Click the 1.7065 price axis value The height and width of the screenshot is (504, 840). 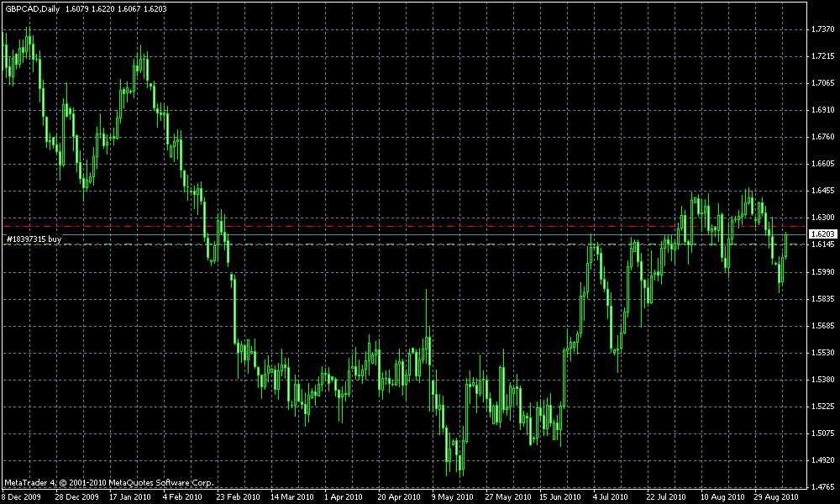pos(823,82)
